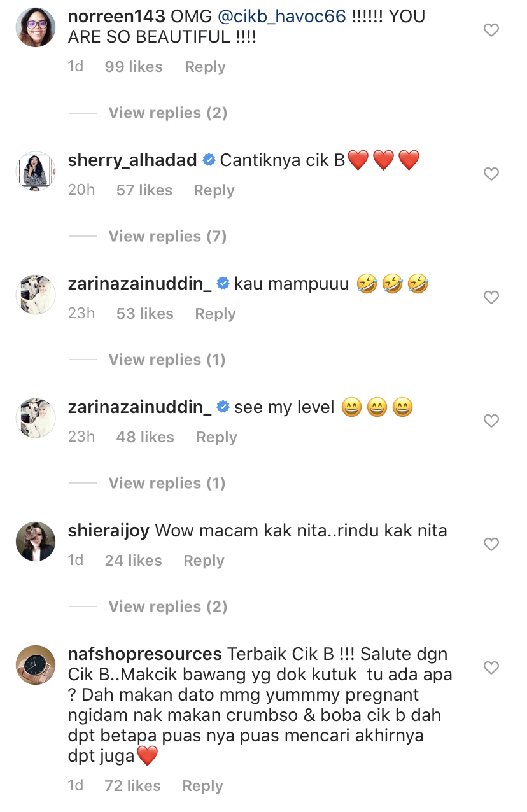This screenshot has width=527, height=812.
Task: Open the @cikb_havoc66 mention link
Action: (x=282, y=17)
